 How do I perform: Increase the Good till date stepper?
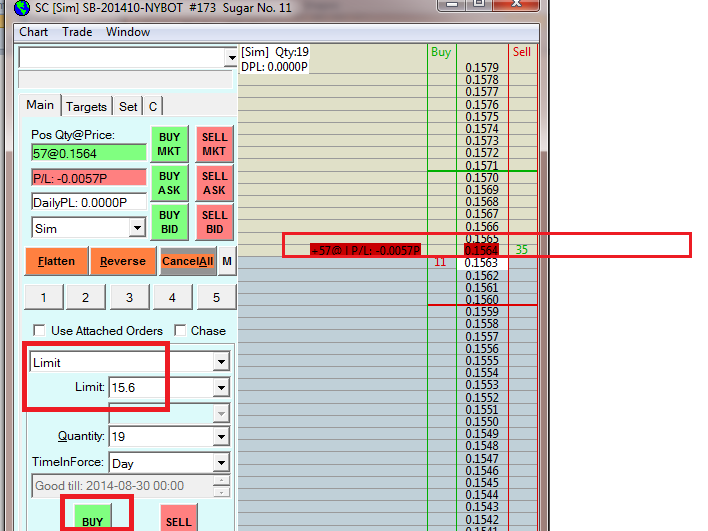[221, 480]
